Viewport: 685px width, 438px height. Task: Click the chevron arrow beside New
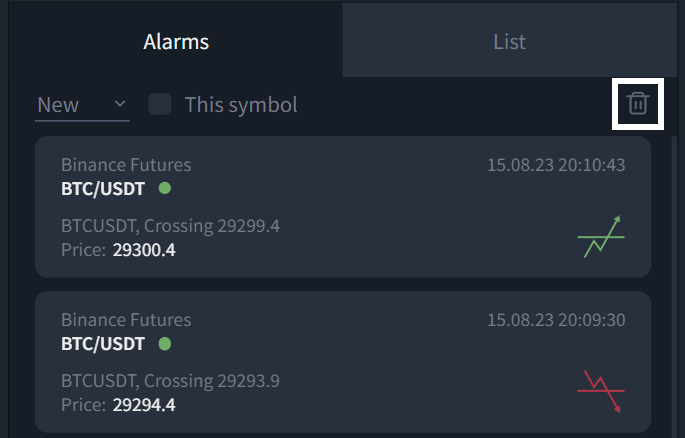120,104
